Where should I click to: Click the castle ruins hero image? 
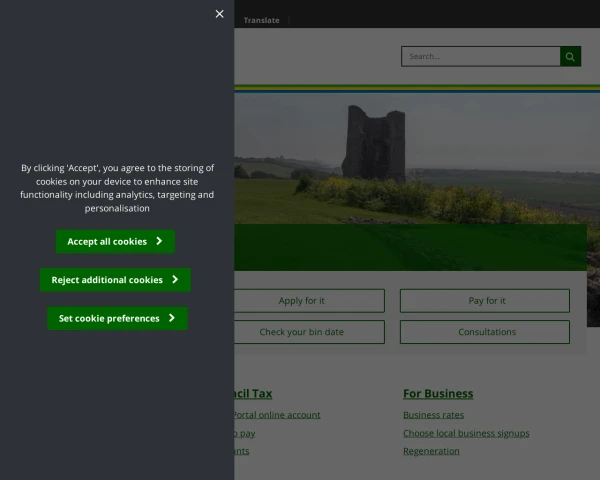pyautogui.click(x=400, y=160)
